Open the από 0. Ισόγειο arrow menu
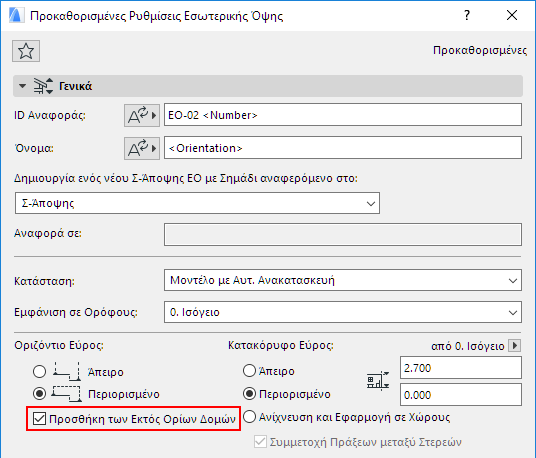Viewport: 536px width, 458px height. click(x=515, y=346)
